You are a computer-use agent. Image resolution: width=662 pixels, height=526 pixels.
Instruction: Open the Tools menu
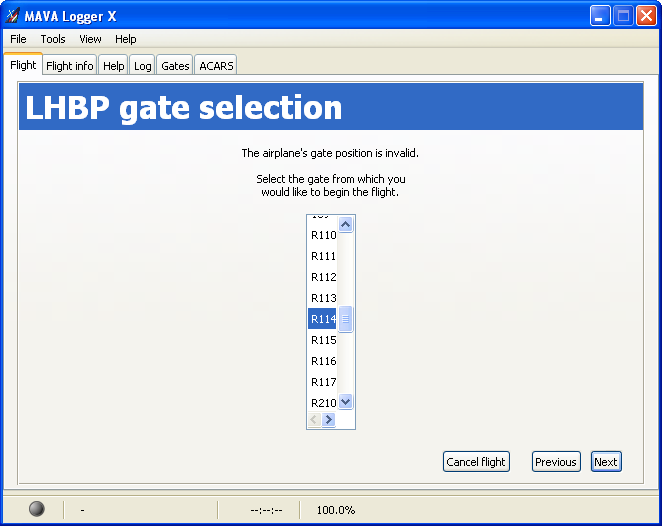click(53, 39)
